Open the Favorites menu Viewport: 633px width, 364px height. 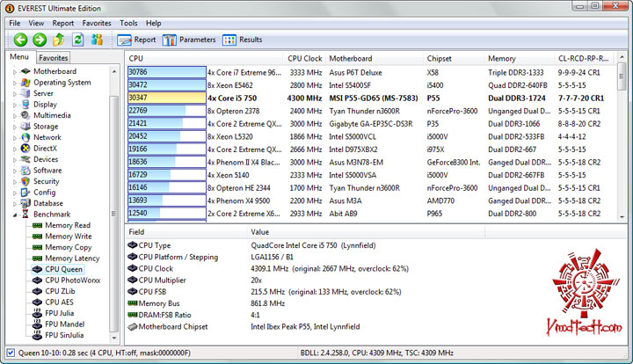97,23
